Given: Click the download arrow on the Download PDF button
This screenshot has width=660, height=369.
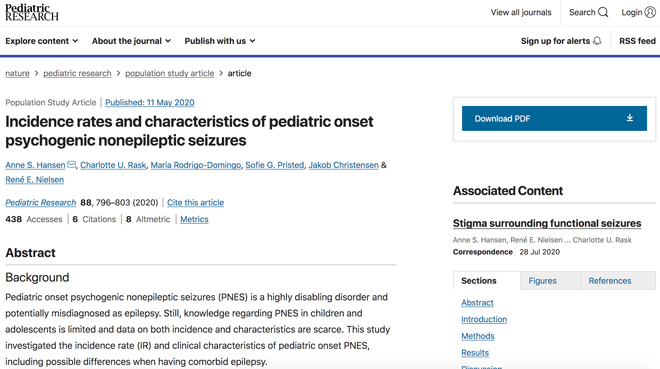Looking at the screenshot, I should point(630,118).
